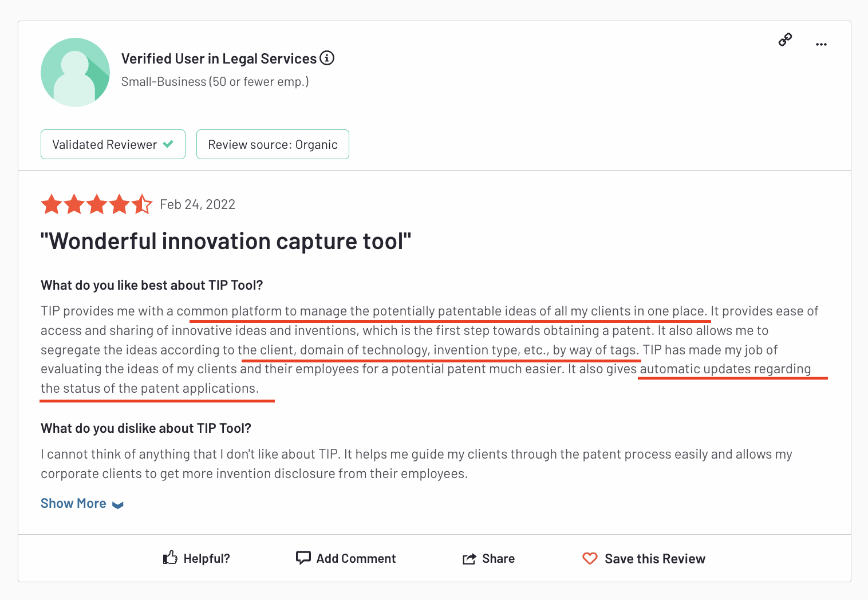Viewport: 868px width, 600px height.
Task: Click the heart icon to save review
Action: pos(590,558)
